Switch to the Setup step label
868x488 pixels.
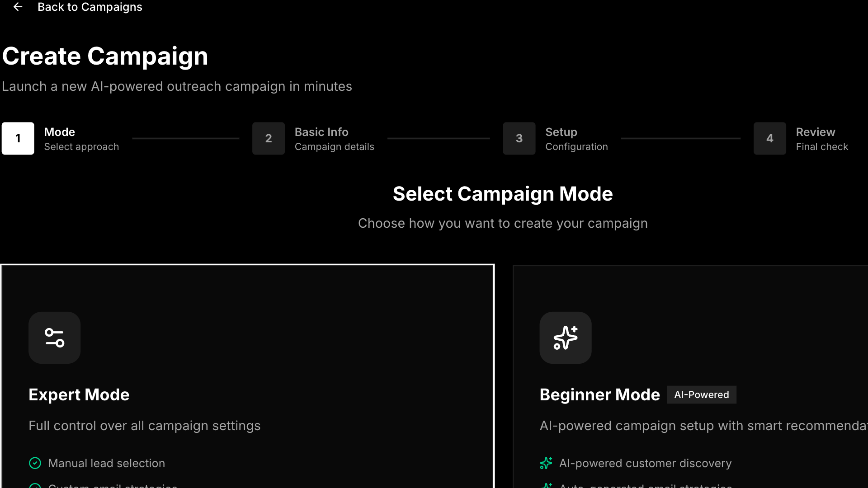[561, 132]
